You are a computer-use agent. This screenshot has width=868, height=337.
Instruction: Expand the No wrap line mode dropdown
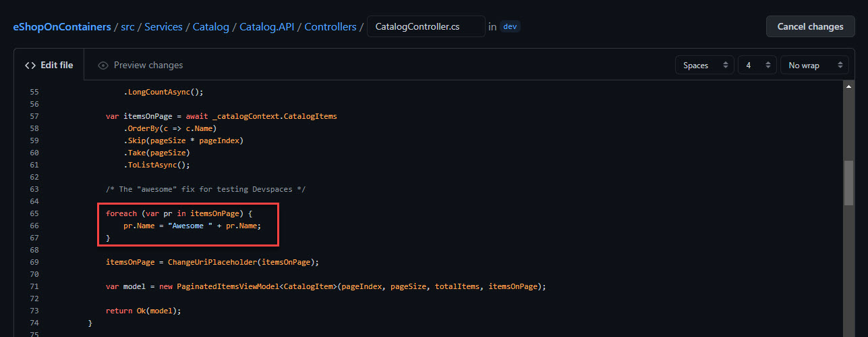[x=814, y=66]
